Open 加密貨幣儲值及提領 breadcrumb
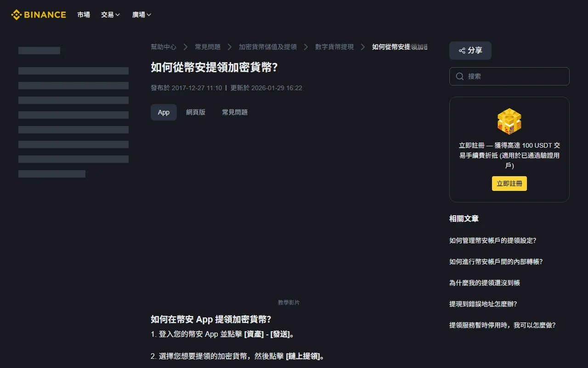This screenshot has height=368, width=588. point(268,47)
